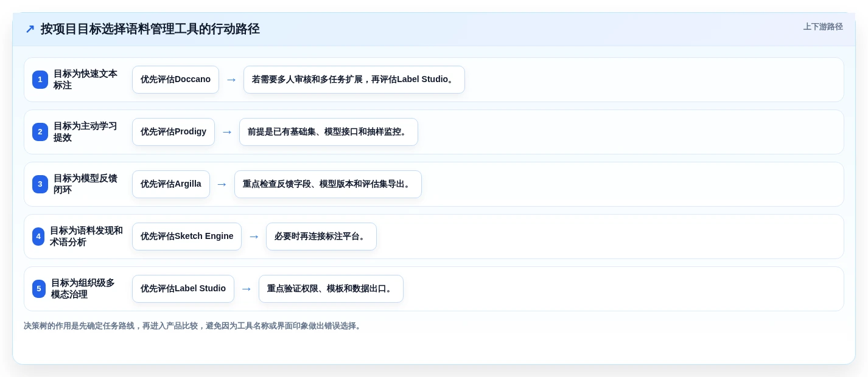868x377 pixels.
Task: Open the 优先评估Label Studio box
Action: pos(183,289)
